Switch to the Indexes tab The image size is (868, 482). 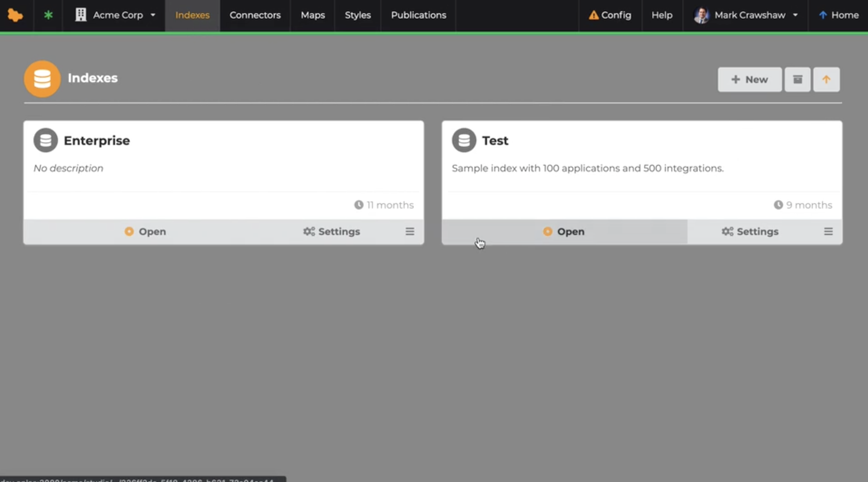[x=192, y=15]
